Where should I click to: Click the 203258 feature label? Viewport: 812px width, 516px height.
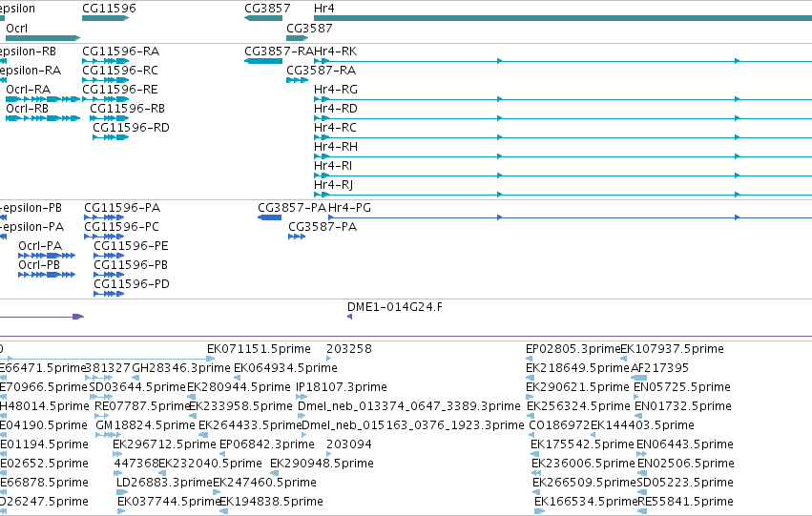pos(349,349)
